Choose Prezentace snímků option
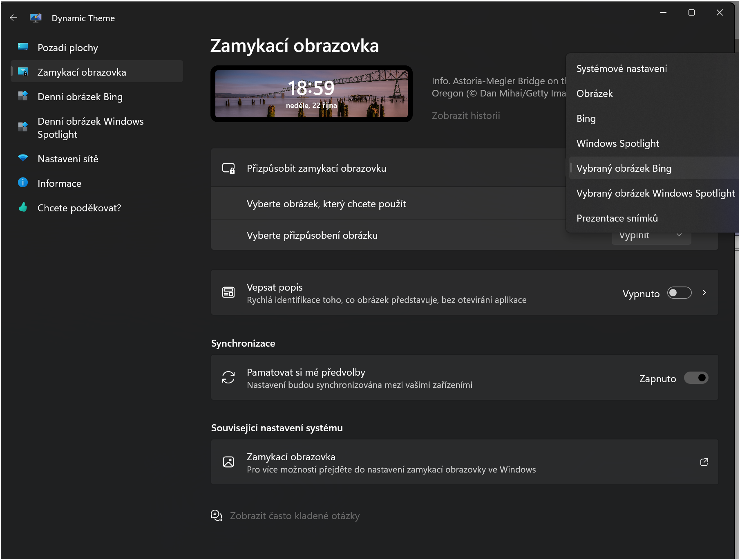 pyautogui.click(x=617, y=218)
